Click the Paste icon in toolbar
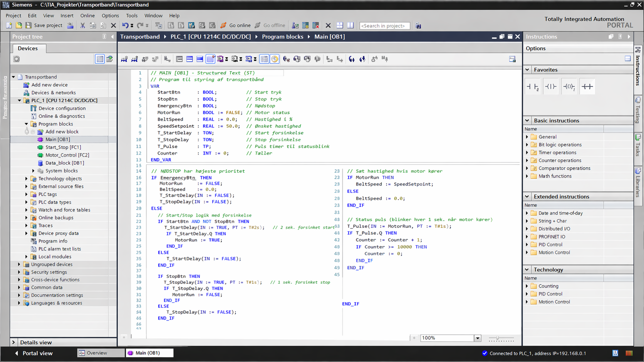Screen dimensions: 644x362 click(x=103, y=25)
